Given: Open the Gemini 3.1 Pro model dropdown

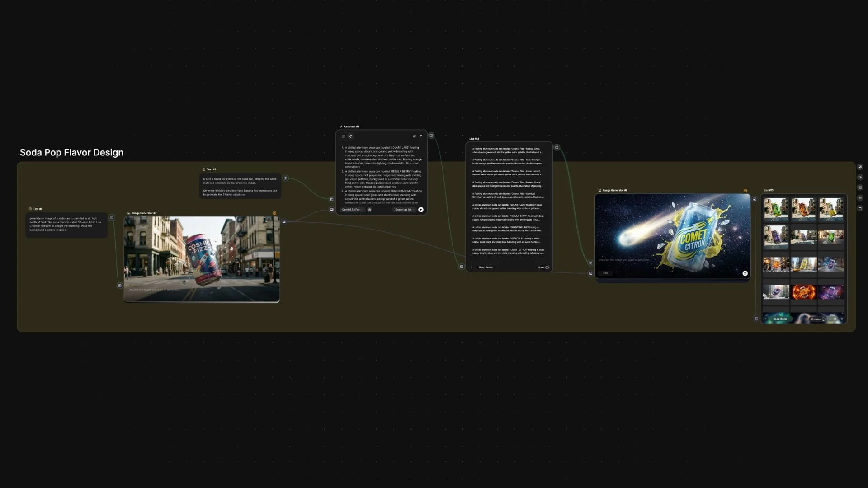Looking at the screenshot, I should [x=352, y=210].
